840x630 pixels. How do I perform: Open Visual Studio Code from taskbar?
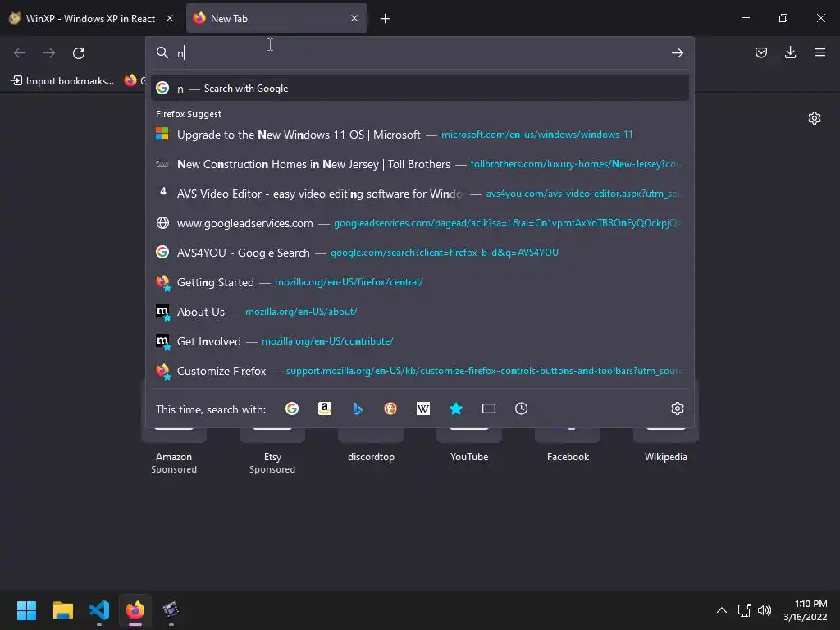(x=99, y=610)
